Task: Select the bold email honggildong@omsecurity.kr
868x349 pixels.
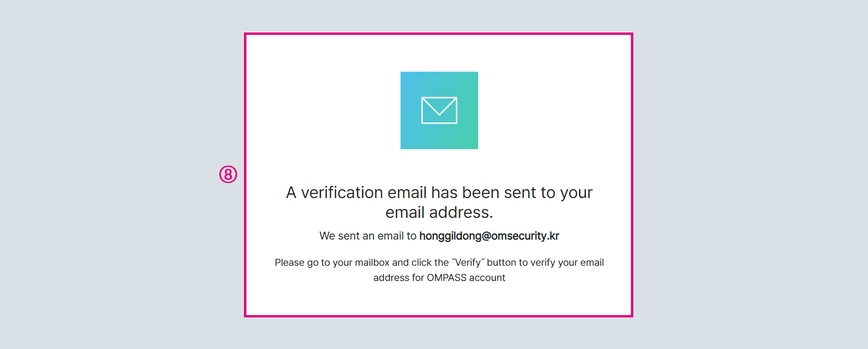Action: point(489,236)
